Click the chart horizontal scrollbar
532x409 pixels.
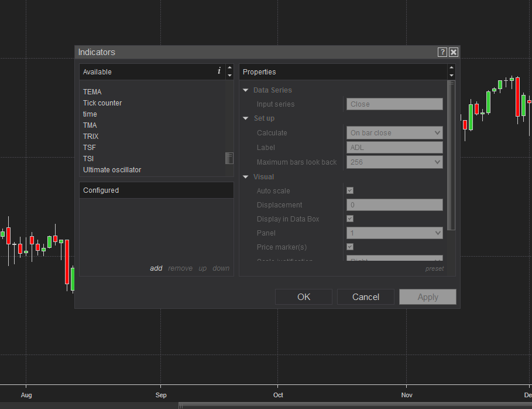[355, 405]
